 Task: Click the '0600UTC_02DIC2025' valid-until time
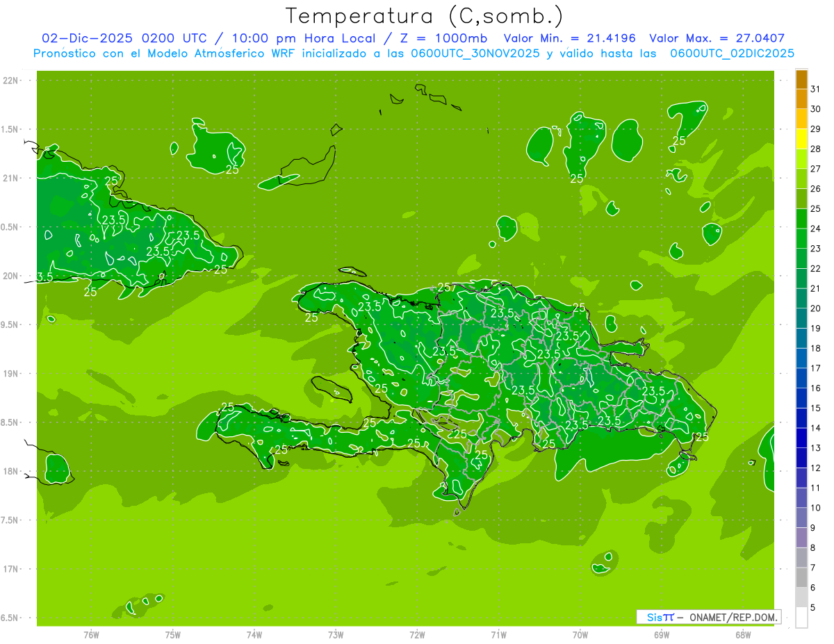(x=733, y=53)
